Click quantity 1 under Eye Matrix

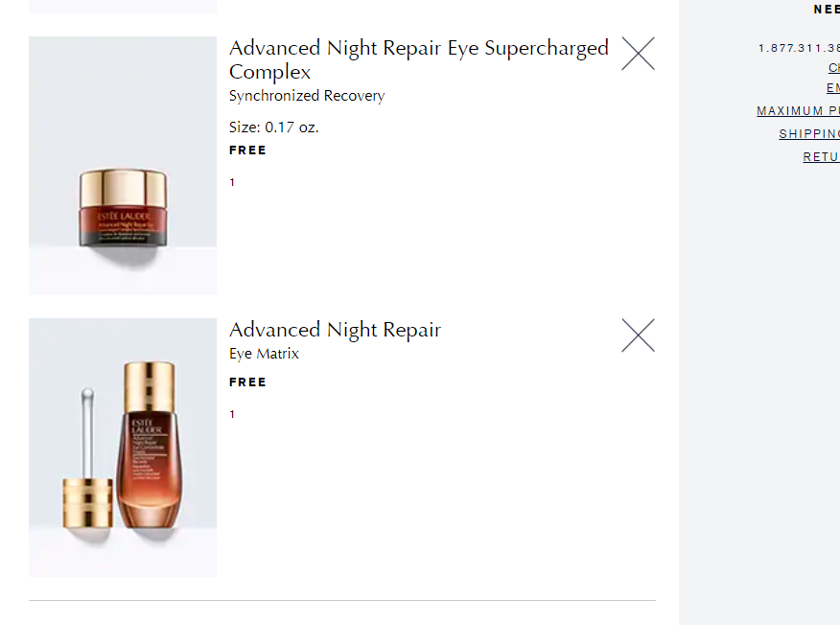232,414
